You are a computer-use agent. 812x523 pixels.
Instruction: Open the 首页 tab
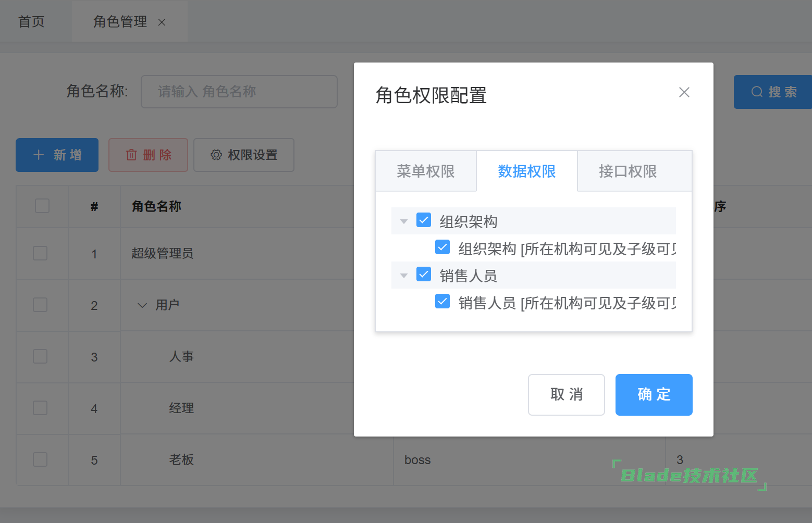[31, 22]
